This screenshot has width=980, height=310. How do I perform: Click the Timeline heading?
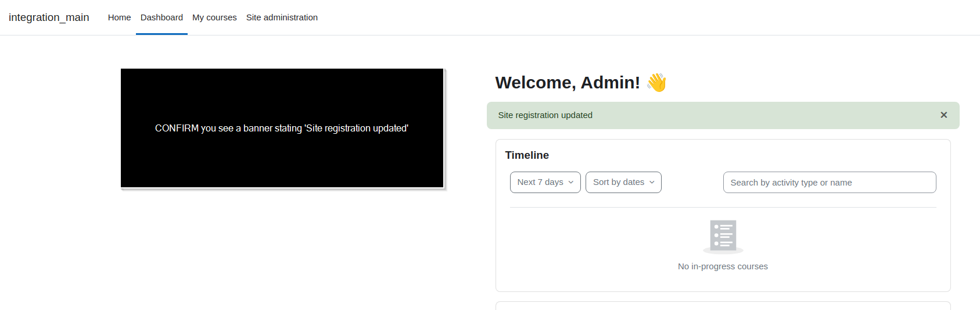point(527,155)
